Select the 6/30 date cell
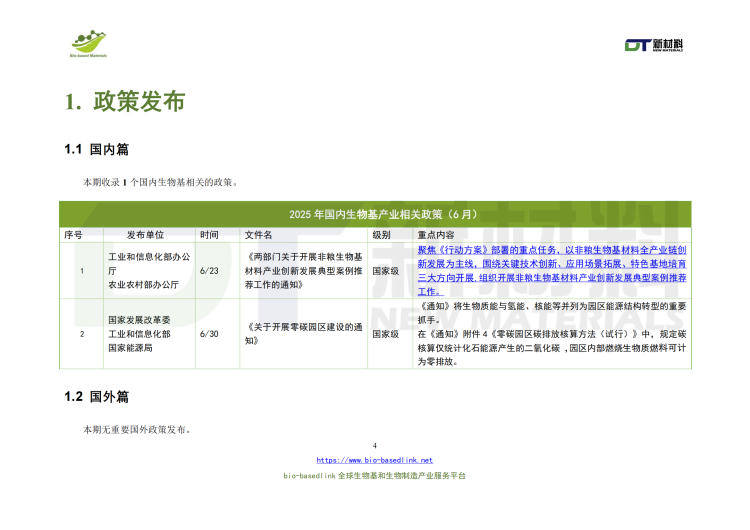This screenshot has height=530, width=750. tap(210, 333)
